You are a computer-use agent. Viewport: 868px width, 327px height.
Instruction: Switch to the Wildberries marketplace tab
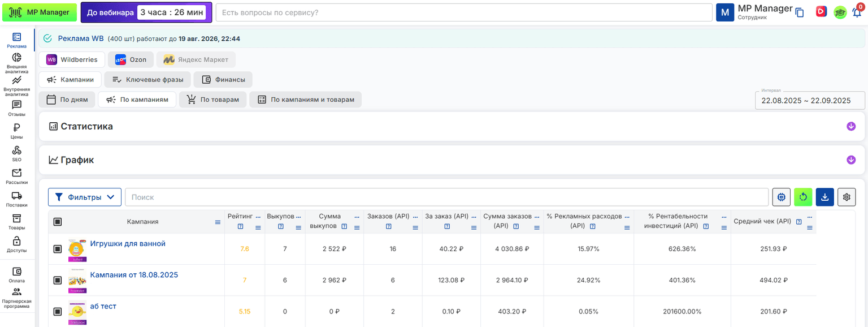click(72, 59)
